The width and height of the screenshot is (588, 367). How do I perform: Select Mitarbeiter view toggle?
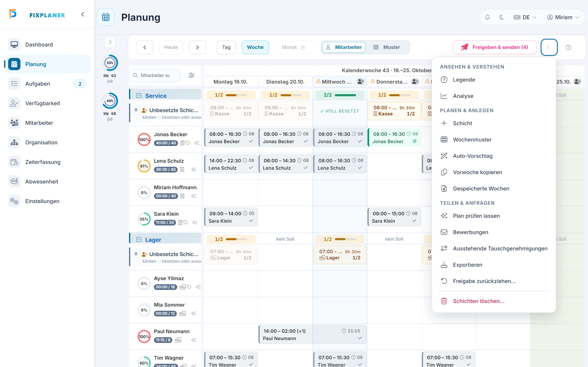pos(344,47)
